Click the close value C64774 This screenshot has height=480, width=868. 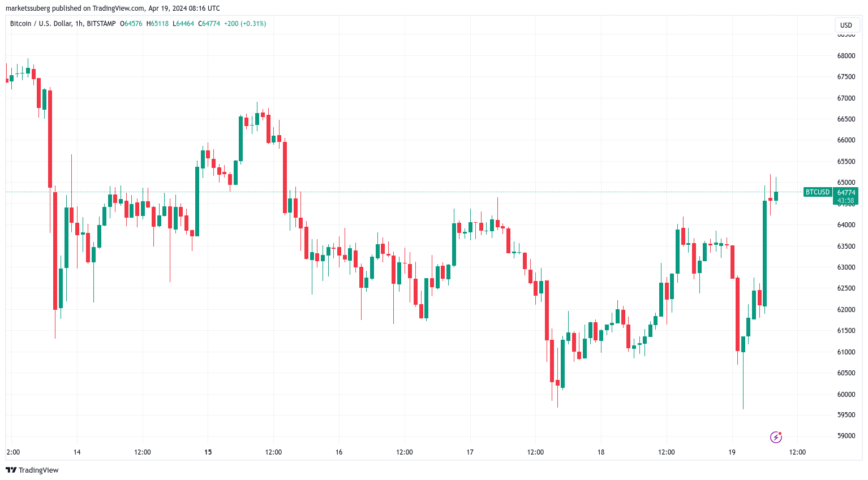point(209,24)
